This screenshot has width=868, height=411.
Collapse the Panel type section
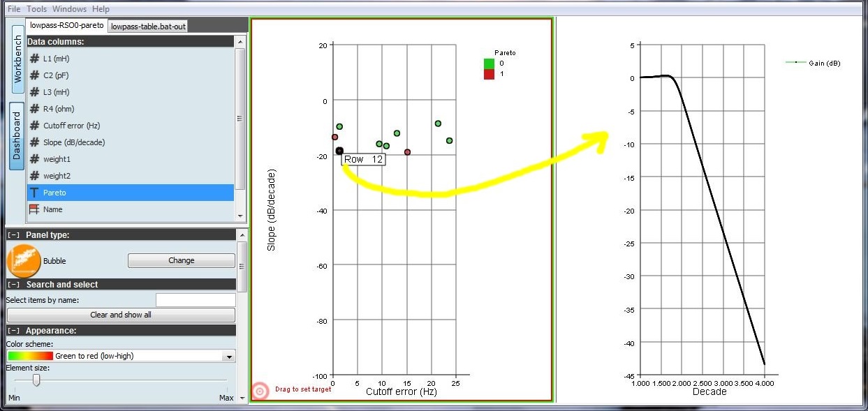tap(13, 235)
